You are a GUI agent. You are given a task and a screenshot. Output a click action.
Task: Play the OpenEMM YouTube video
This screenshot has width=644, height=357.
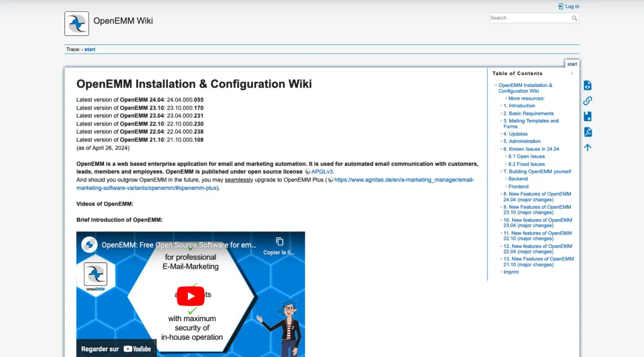[x=191, y=296]
